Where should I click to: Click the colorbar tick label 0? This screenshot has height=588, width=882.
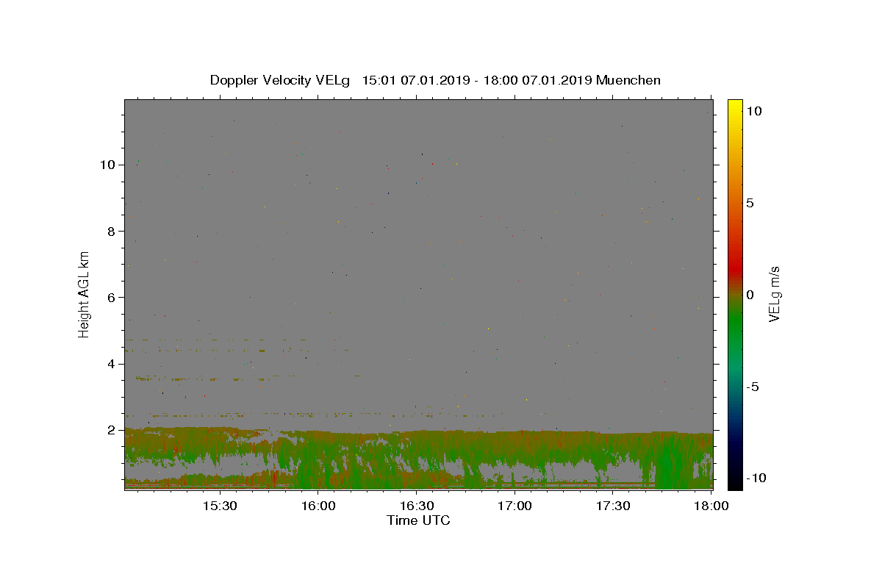point(750,295)
